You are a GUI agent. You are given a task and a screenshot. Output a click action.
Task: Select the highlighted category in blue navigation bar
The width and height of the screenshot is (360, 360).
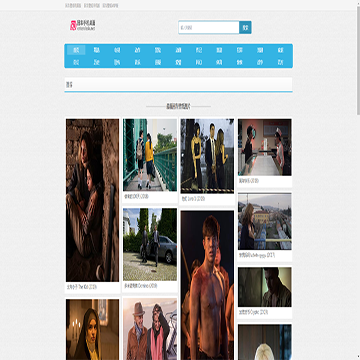pos(76,50)
